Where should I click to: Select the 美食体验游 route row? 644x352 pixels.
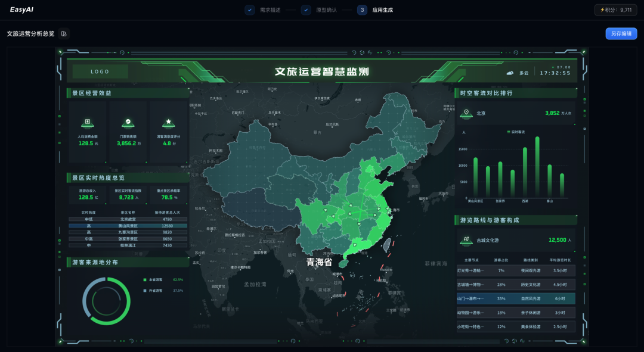click(x=516, y=326)
